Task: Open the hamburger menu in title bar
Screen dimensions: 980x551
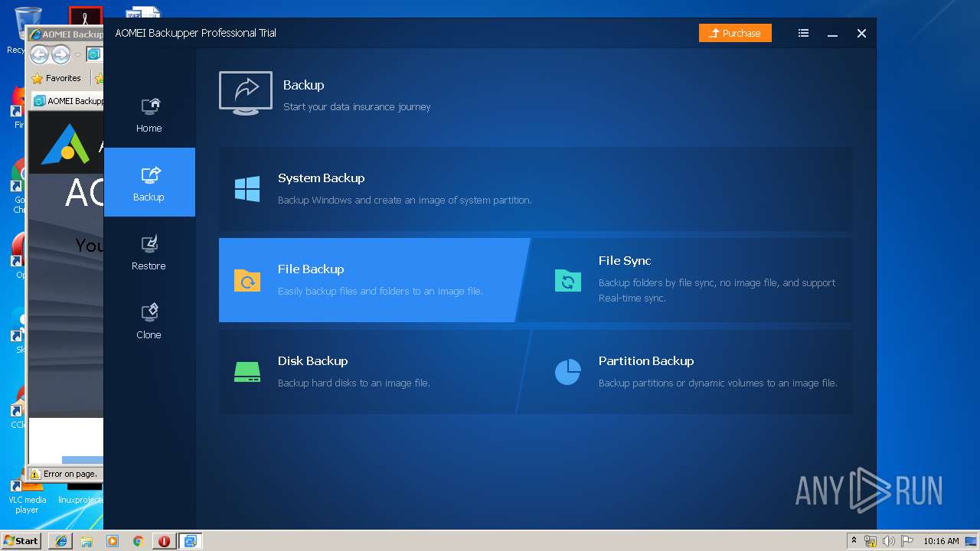Action: [803, 33]
